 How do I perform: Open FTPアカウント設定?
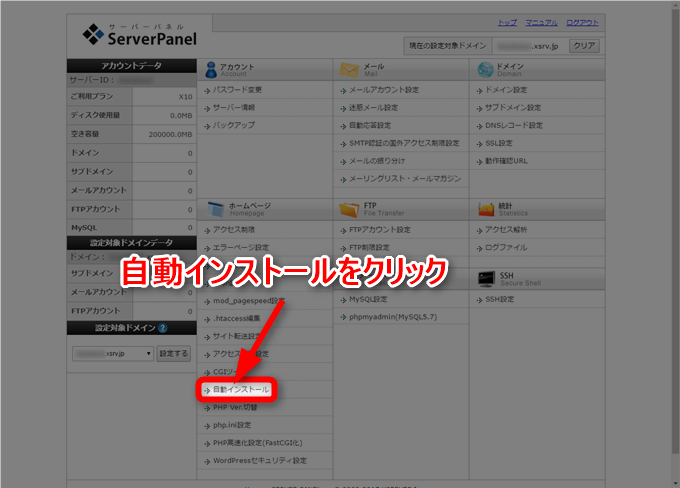[380, 229]
